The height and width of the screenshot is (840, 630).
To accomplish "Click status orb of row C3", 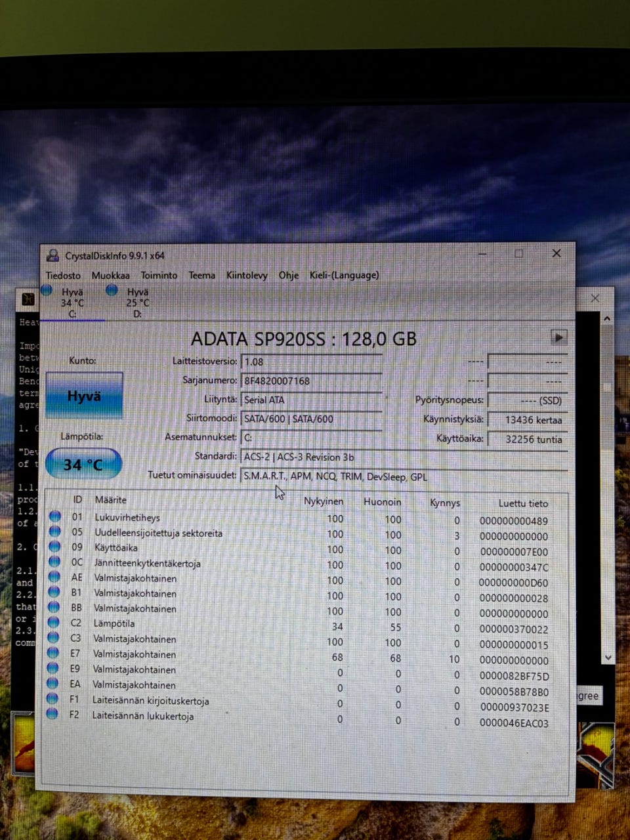I will [54, 637].
